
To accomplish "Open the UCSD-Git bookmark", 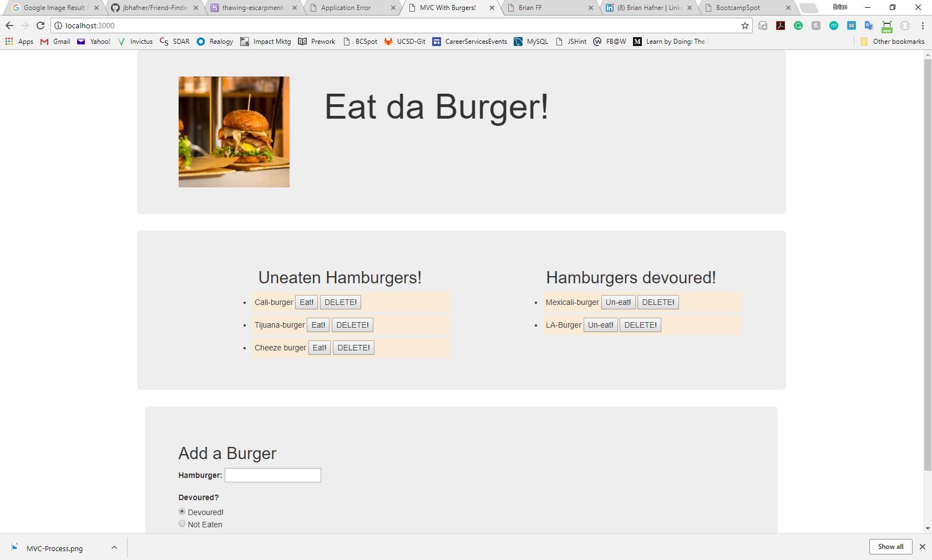I will coord(405,42).
